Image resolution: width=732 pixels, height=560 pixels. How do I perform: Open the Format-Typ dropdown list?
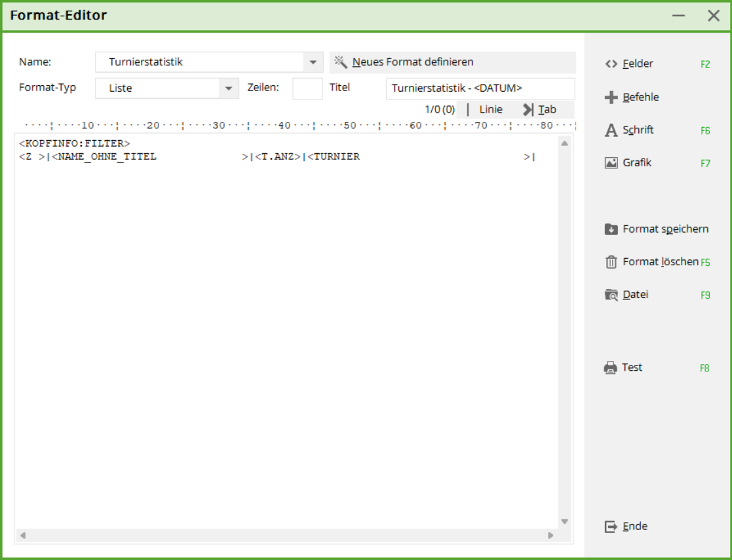(228, 88)
